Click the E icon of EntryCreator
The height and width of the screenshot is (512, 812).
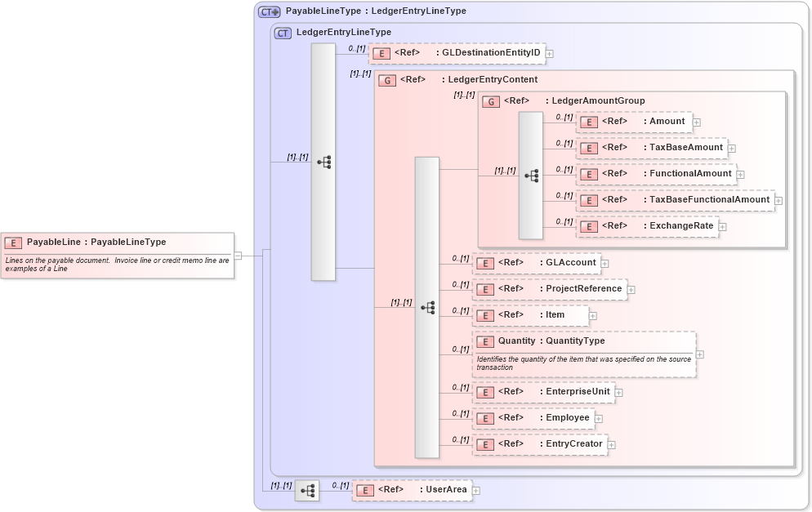484,444
